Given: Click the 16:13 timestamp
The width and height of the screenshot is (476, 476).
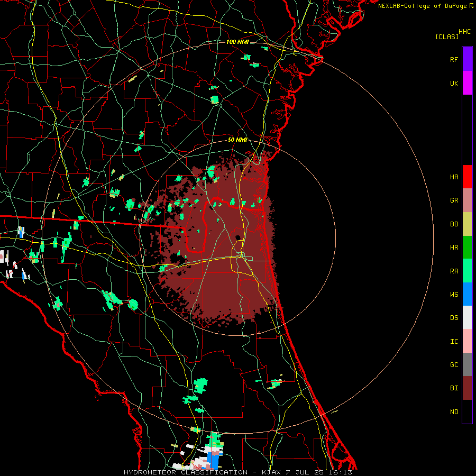Looking at the screenshot, I should pos(342,472).
